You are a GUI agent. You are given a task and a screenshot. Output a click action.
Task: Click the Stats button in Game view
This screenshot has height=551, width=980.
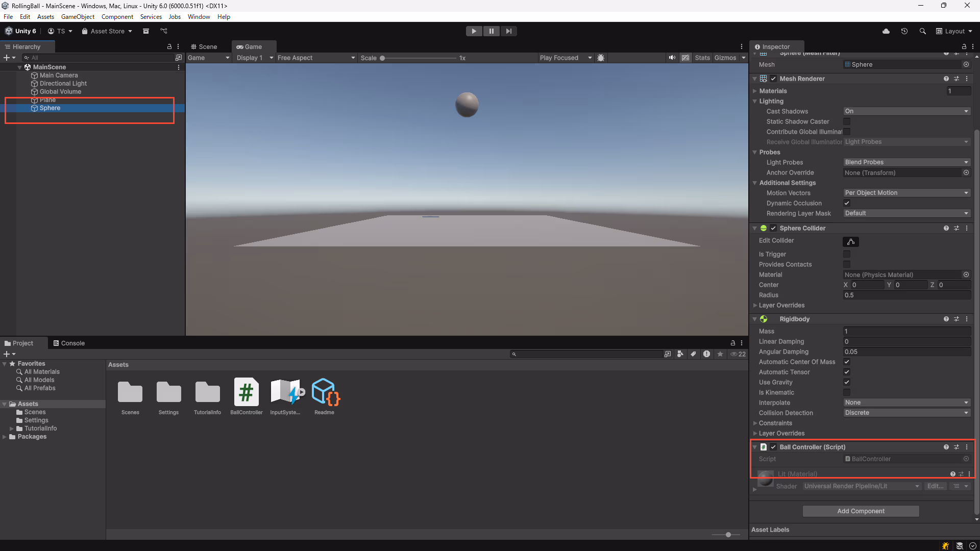pyautogui.click(x=702, y=58)
